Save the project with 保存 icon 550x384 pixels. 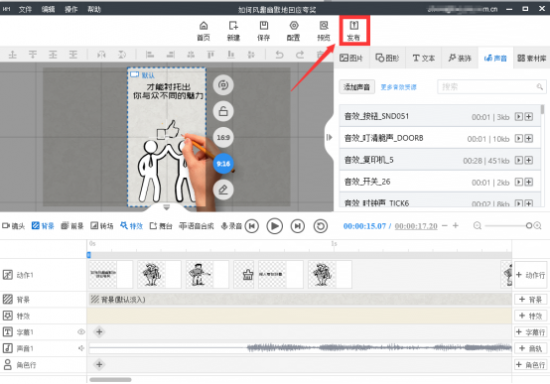tap(263, 31)
